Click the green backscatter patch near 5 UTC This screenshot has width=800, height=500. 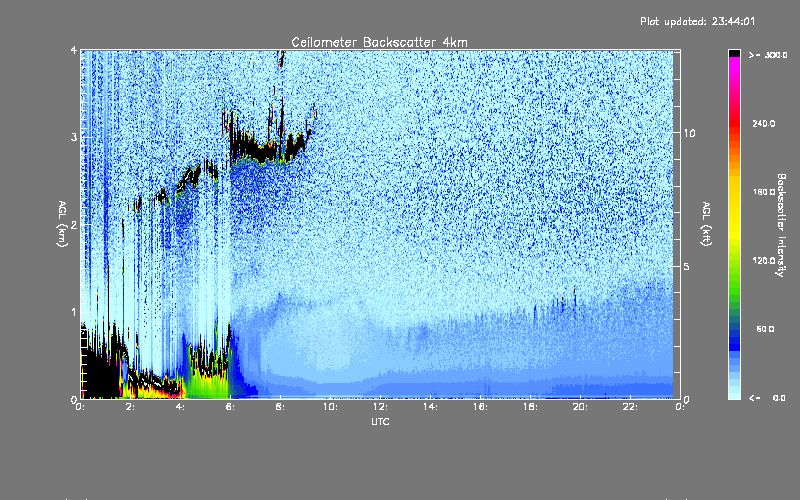[207, 386]
